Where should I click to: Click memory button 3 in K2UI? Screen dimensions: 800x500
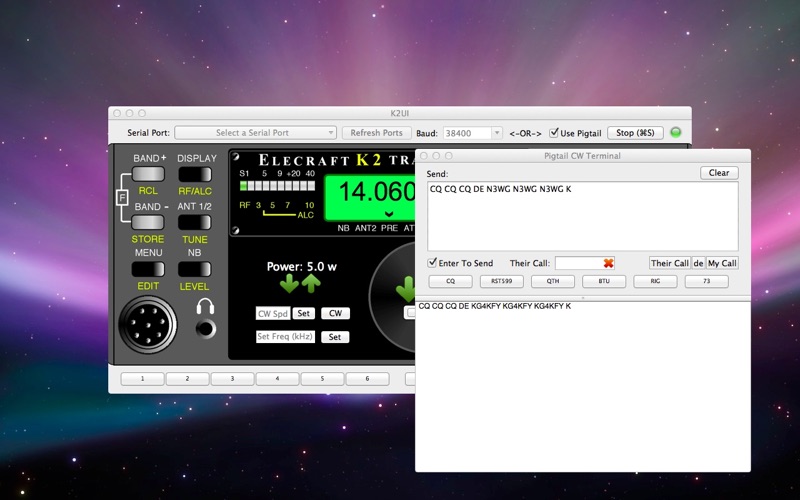[x=232, y=379]
